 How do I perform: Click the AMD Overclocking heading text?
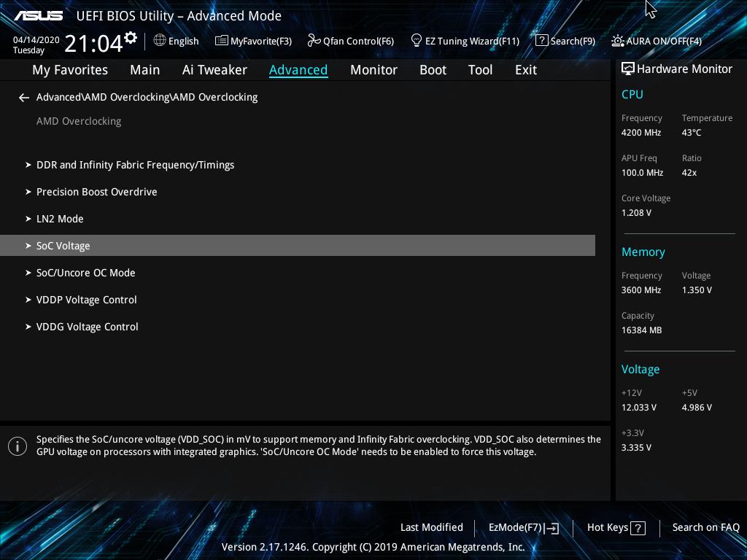(x=79, y=122)
